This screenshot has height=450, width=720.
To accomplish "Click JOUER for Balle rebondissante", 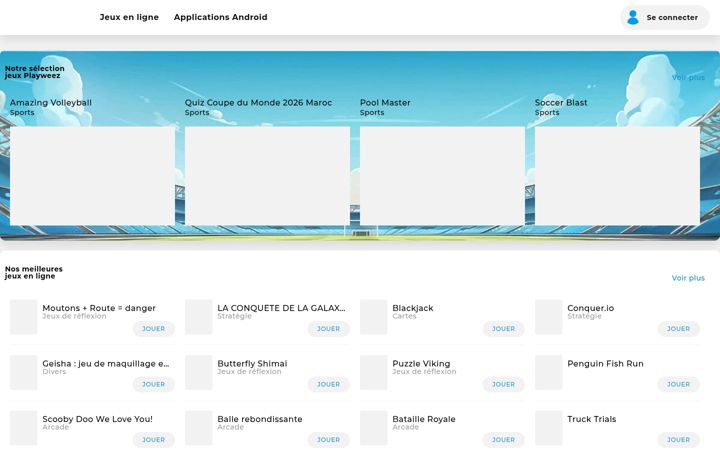I will (328, 440).
